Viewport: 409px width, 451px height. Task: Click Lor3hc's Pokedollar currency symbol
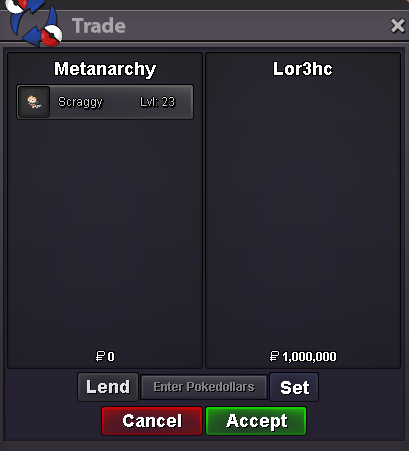(274, 356)
